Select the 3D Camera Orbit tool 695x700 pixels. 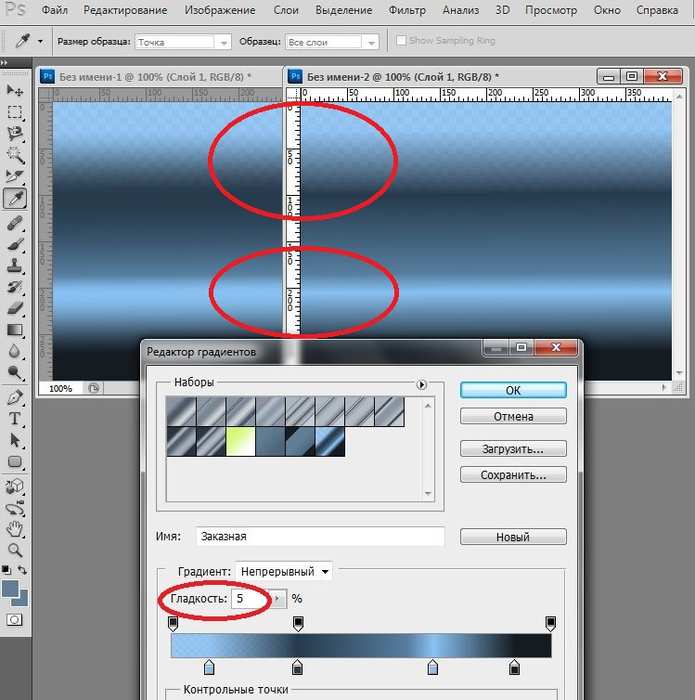point(15,508)
